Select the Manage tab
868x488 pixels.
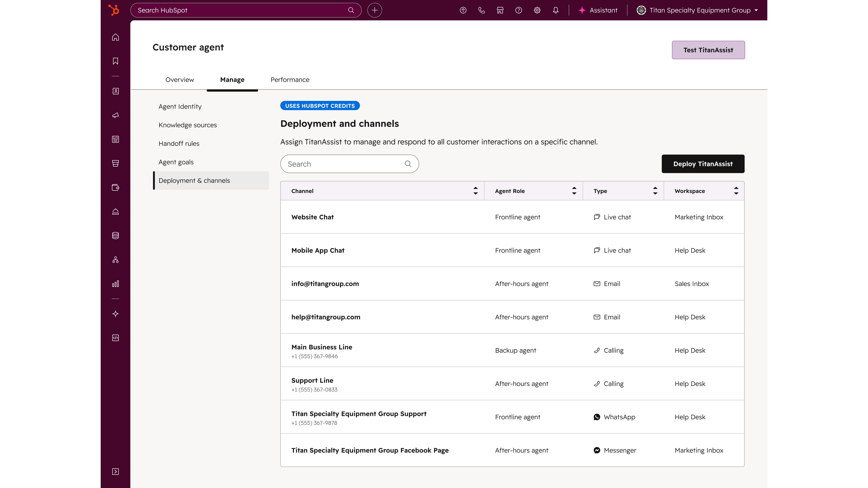click(232, 79)
